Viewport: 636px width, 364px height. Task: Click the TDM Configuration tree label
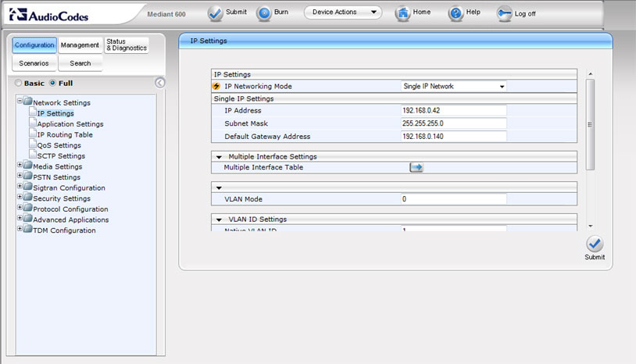click(x=65, y=230)
